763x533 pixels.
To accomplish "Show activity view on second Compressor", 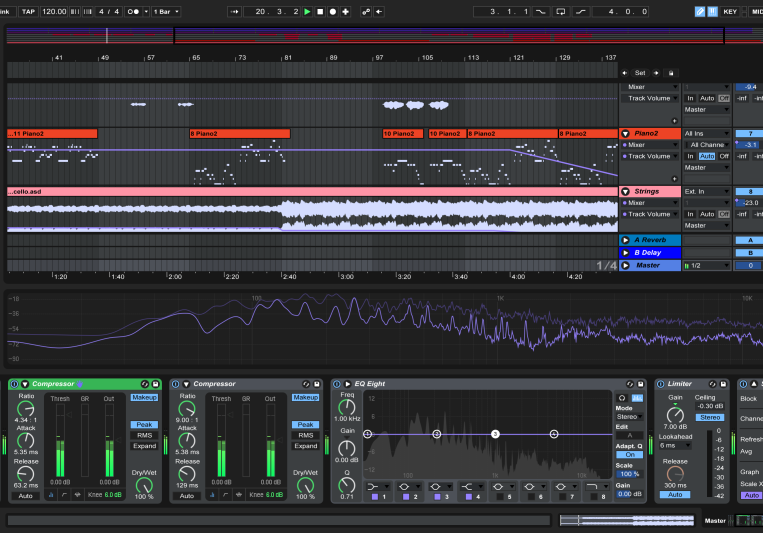I will pos(239,495).
